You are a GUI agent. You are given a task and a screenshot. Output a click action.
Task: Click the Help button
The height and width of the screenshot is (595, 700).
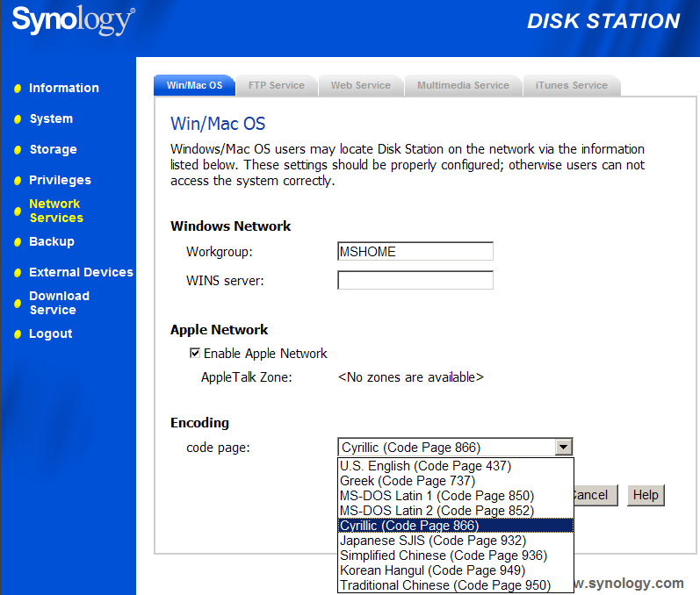[646, 495]
